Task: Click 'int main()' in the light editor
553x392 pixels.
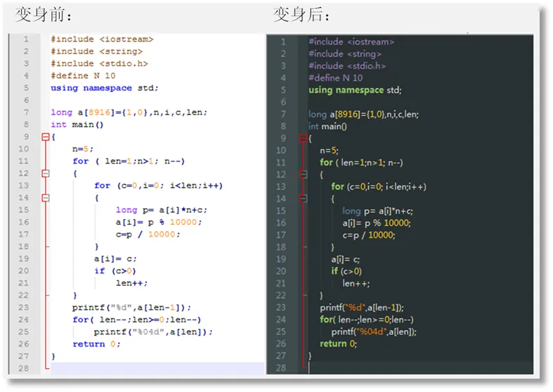Action: (x=77, y=124)
